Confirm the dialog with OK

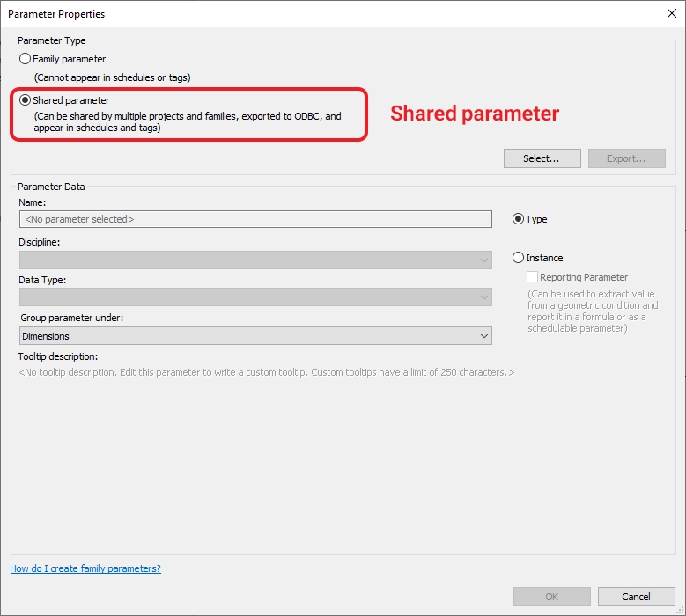pyautogui.click(x=551, y=596)
